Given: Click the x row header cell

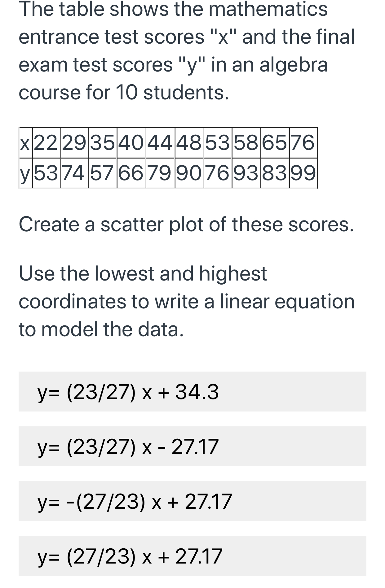Looking at the screenshot, I should pyautogui.click(x=26, y=143).
